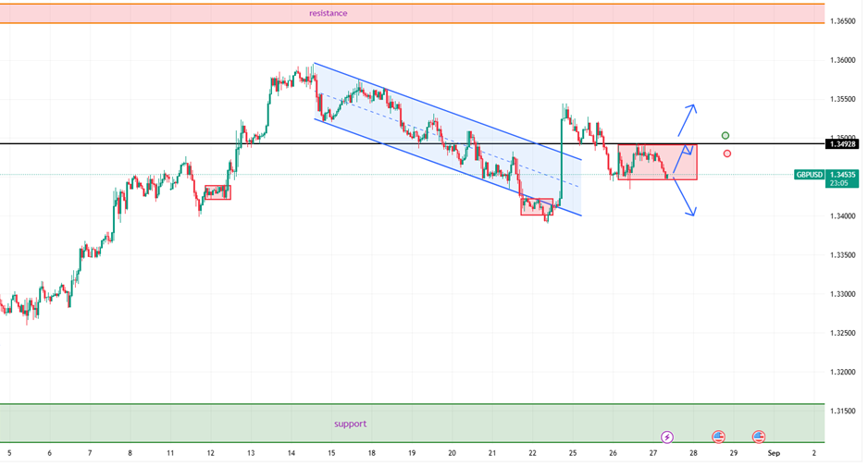Click the date label 11 on time axis

pos(170,453)
